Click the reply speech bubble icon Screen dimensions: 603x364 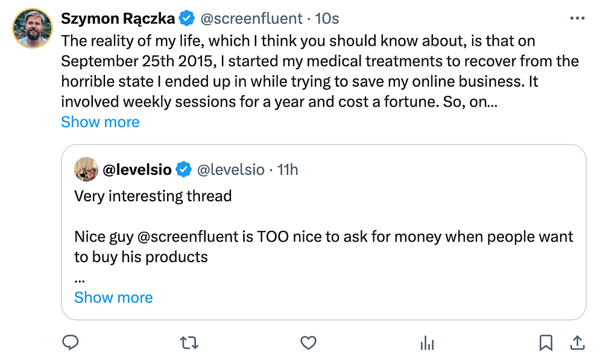click(71, 343)
